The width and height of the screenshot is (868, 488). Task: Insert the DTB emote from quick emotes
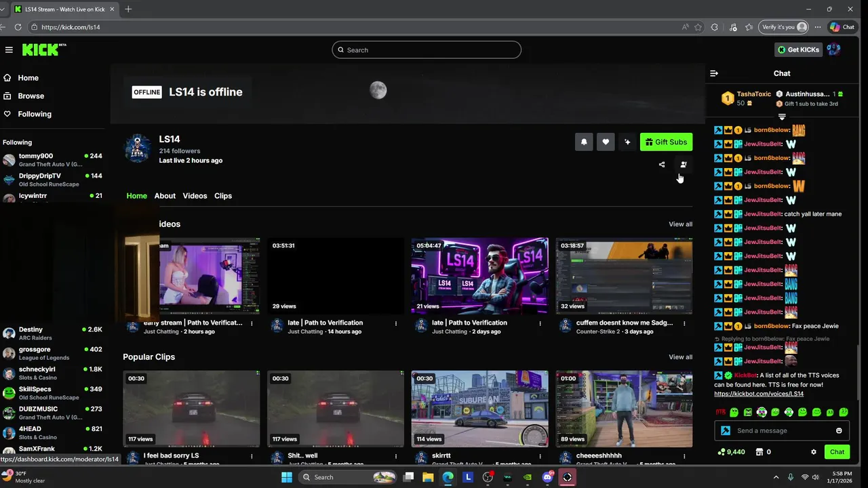pos(720,412)
